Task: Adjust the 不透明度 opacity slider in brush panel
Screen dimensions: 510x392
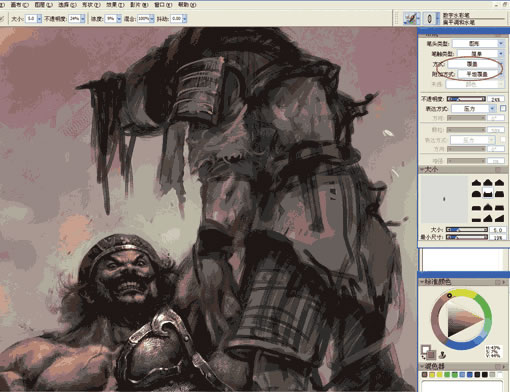Action: (x=466, y=99)
